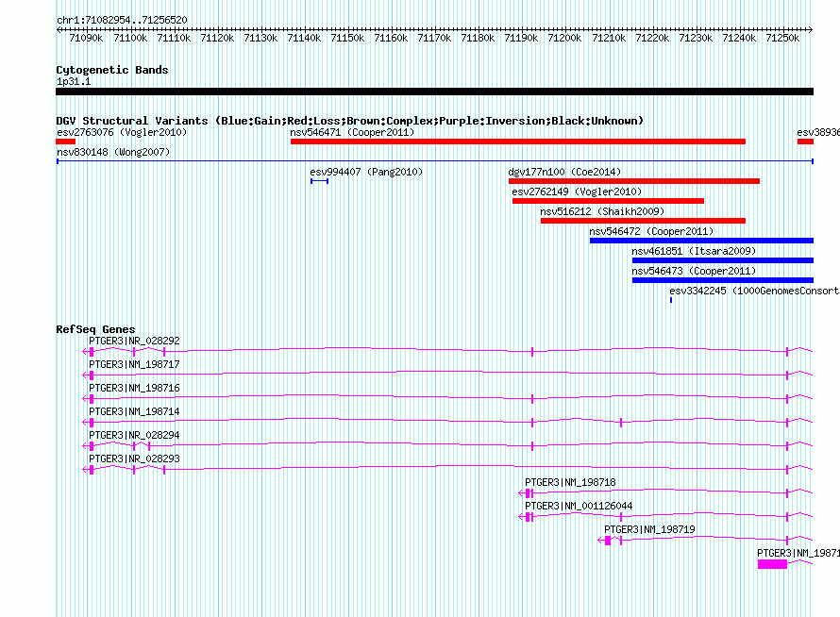Image resolution: width=840 pixels, height=617 pixels.
Task: Click the 71240k ruler tick label
Action: pyautogui.click(x=739, y=38)
